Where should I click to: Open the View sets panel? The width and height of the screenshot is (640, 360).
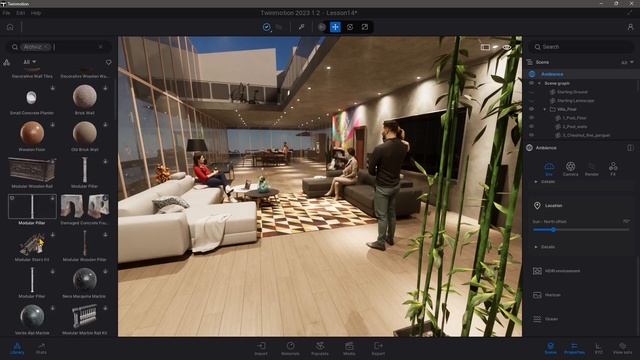pos(622,349)
